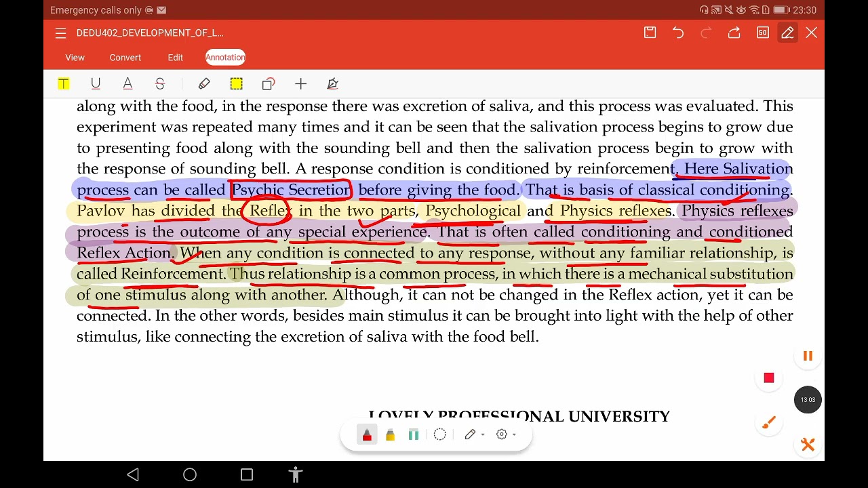This screenshot has width=868, height=488.
Task: Tap the 13:03 recording timer
Action: (808, 400)
